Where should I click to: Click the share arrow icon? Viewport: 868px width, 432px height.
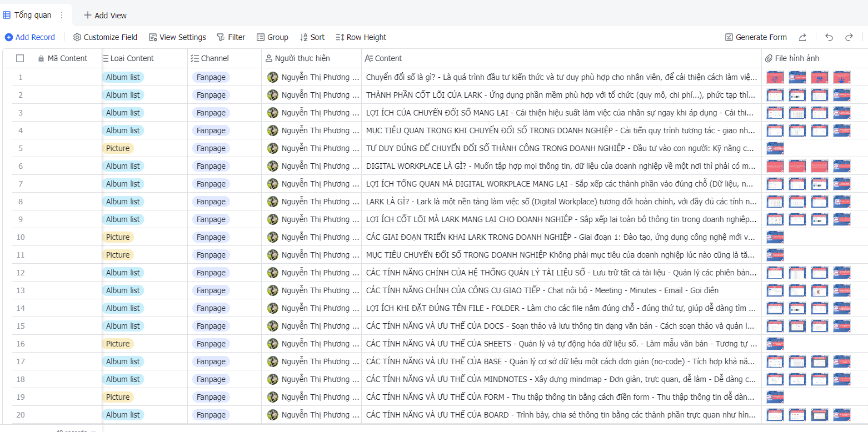tap(802, 37)
